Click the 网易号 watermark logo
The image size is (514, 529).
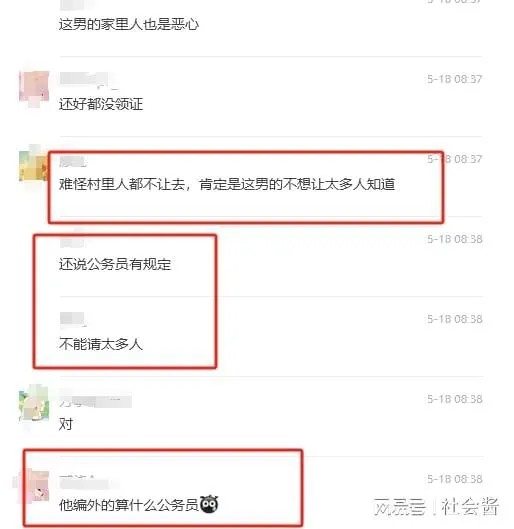400,507
